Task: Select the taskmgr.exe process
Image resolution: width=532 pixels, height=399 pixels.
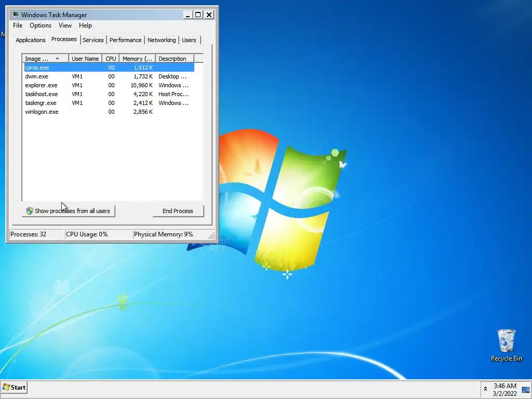Action: click(x=109, y=103)
